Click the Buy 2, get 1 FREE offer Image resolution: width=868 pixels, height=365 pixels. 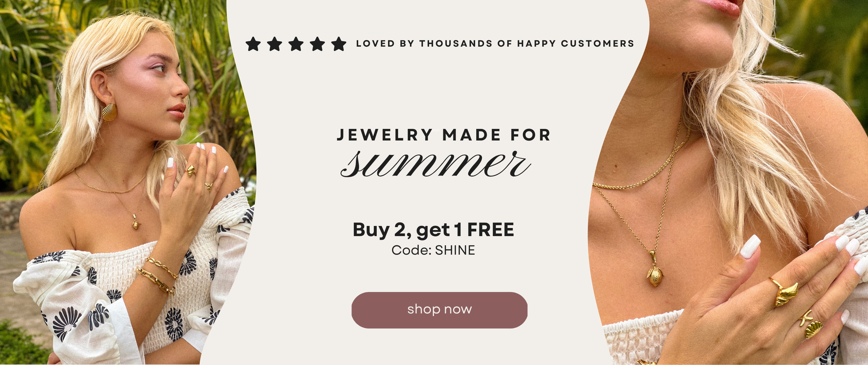433,230
